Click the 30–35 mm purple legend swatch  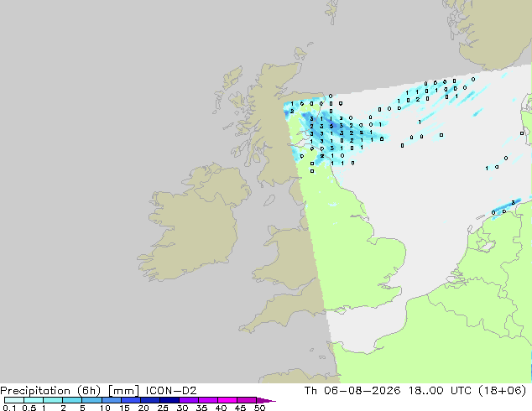coord(189,400)
